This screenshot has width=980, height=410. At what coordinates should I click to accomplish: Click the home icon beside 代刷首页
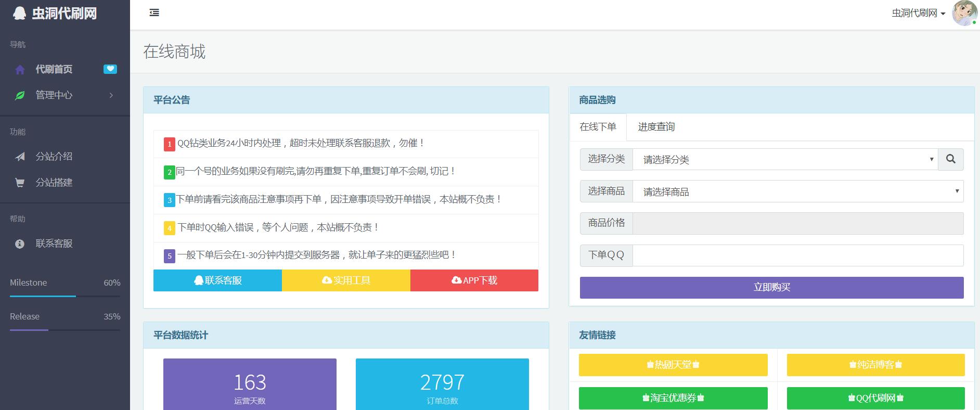point(20,70)
